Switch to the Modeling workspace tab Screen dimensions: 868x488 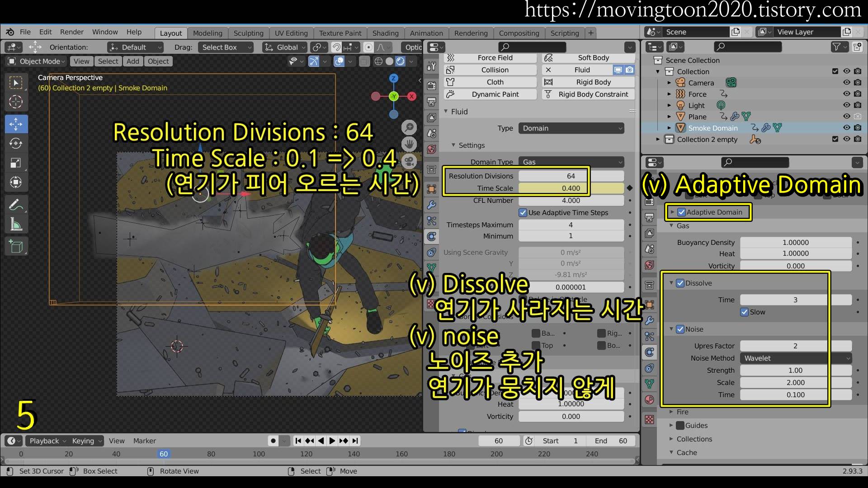208,33
